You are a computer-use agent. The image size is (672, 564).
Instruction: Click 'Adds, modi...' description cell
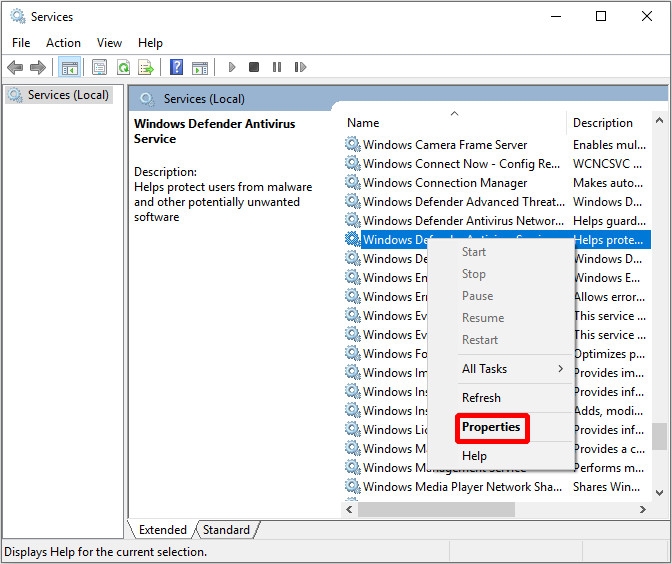click(x=609, y=411)
